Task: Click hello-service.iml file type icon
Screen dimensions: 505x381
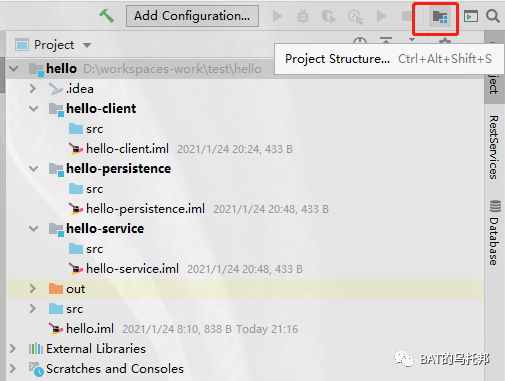Action: (76, 269)
